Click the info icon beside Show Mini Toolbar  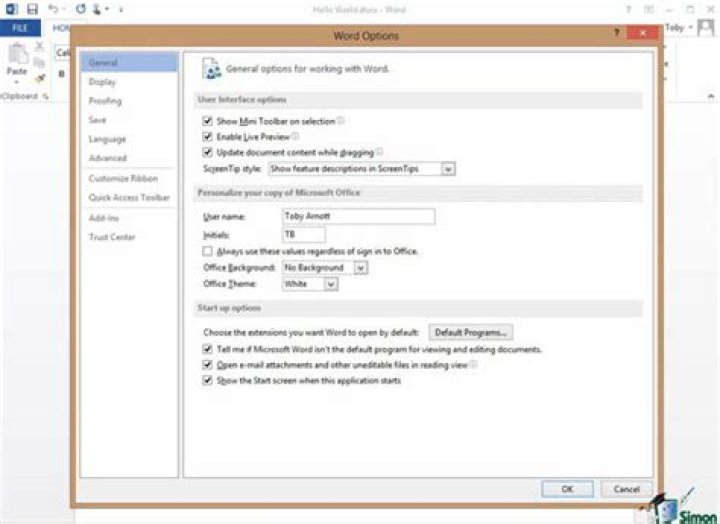pyautogui.click(x=341, y=121)
